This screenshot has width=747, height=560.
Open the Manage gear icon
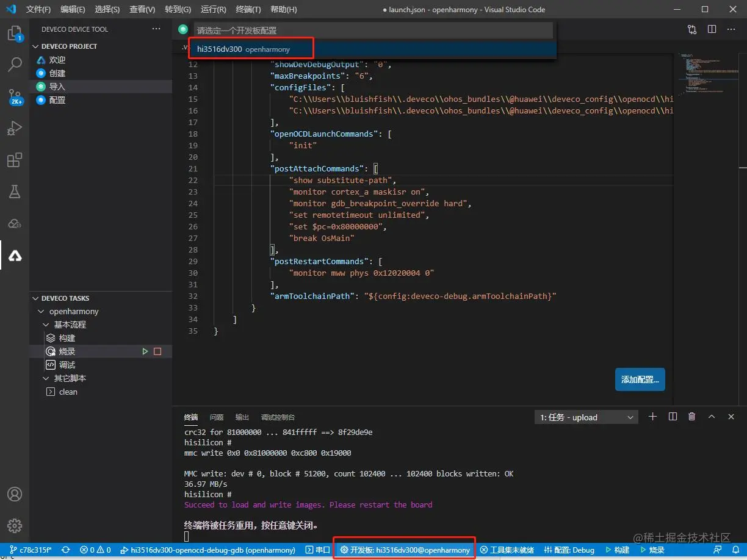click(x=15, y=525)
